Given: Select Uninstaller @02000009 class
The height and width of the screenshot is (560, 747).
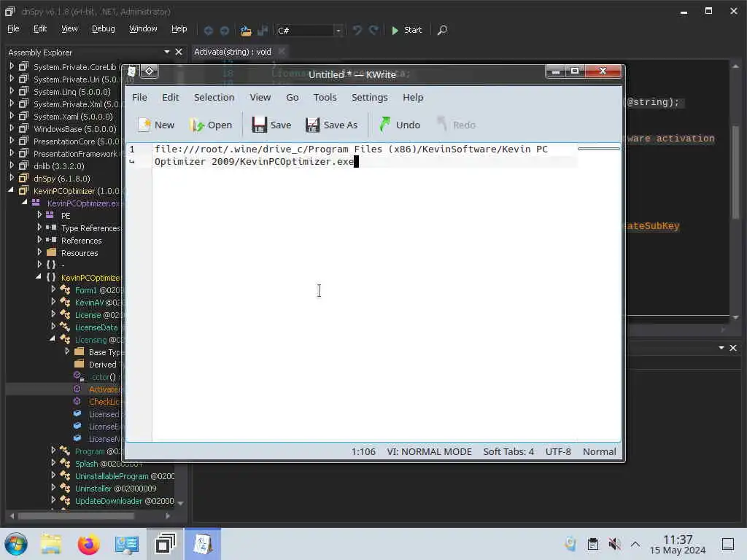Looking at the screenshot, I should (115, 488).
